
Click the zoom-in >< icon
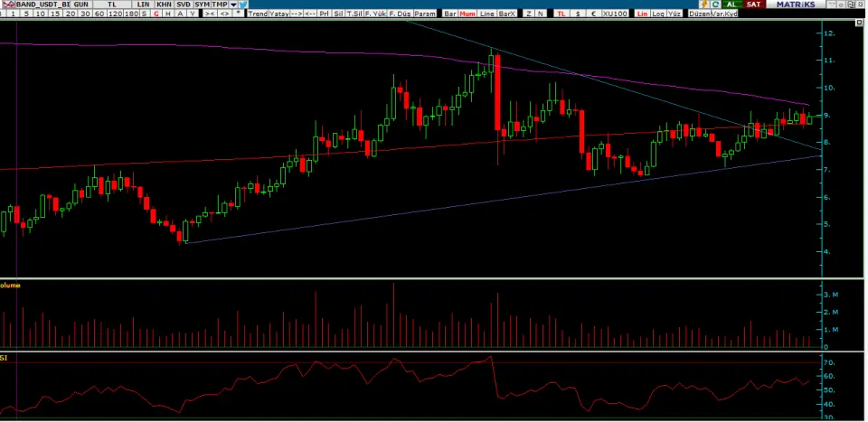209,14
